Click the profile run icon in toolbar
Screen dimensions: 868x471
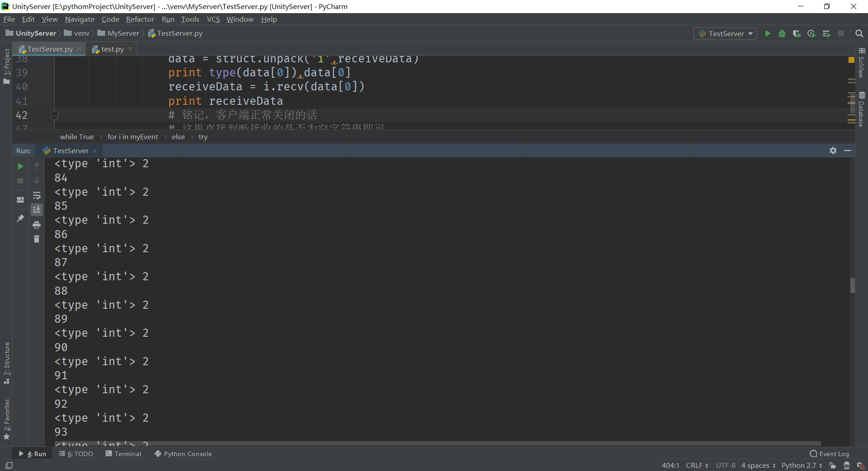(x=811, y=33)
